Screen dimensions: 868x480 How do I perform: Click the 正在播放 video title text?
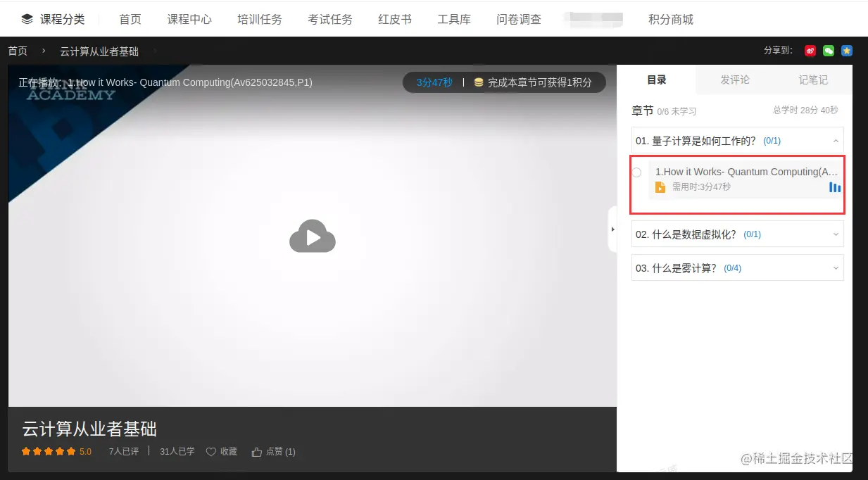165,82
